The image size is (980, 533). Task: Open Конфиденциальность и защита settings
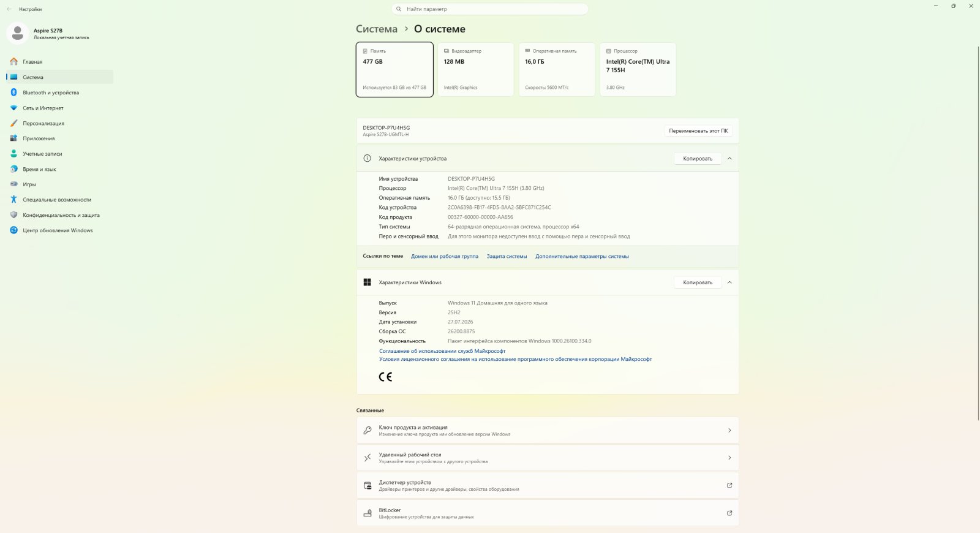tap(60, 215)
